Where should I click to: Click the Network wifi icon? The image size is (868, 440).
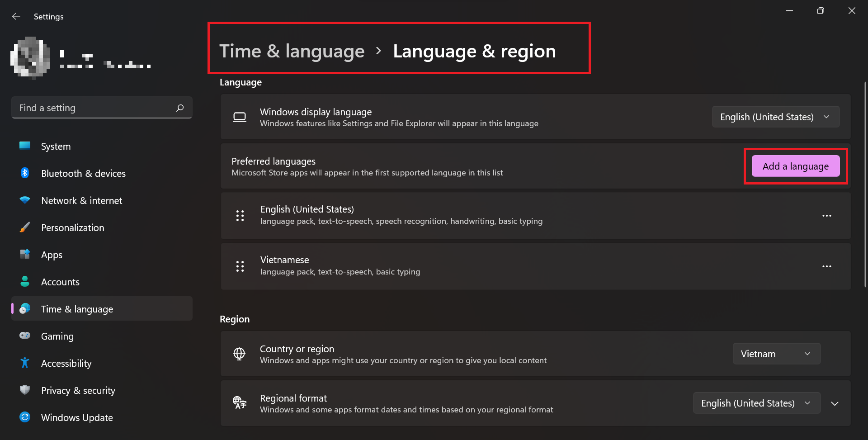[x=25, y=200]
